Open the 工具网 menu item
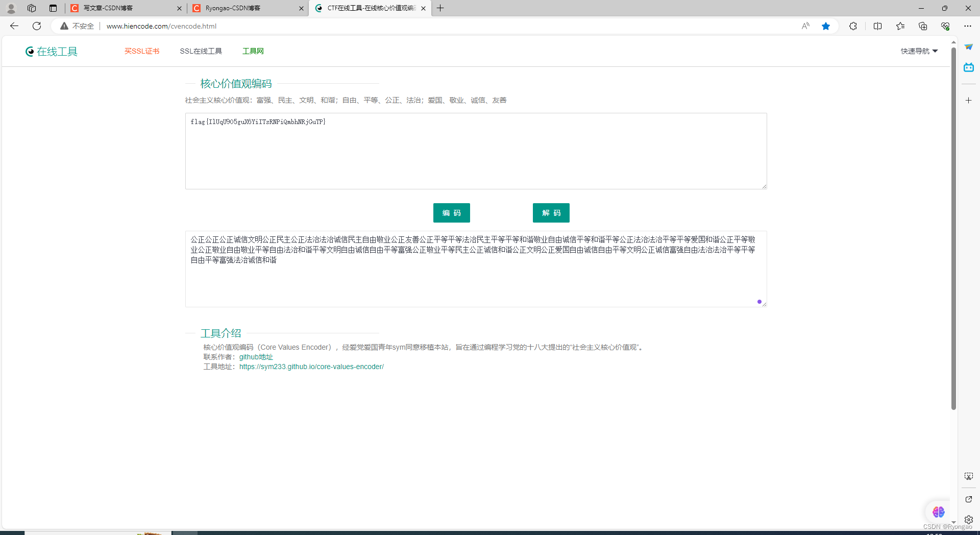980x535 pixels. [x=253, y=51]
